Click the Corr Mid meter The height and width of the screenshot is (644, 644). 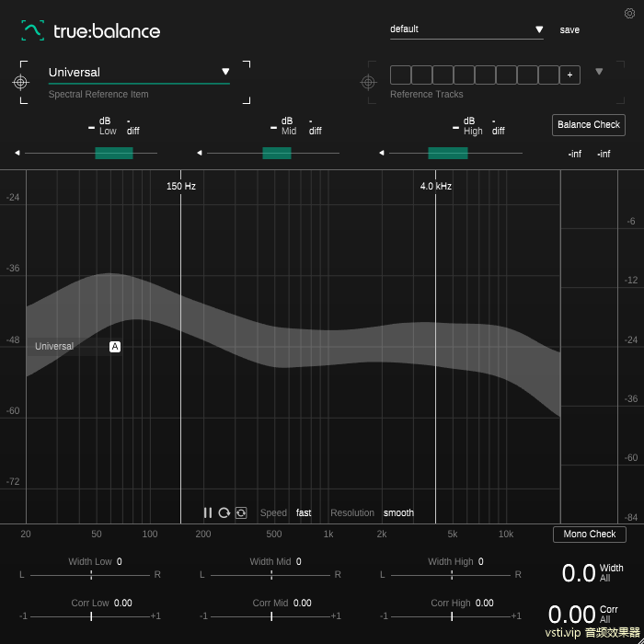271,616
